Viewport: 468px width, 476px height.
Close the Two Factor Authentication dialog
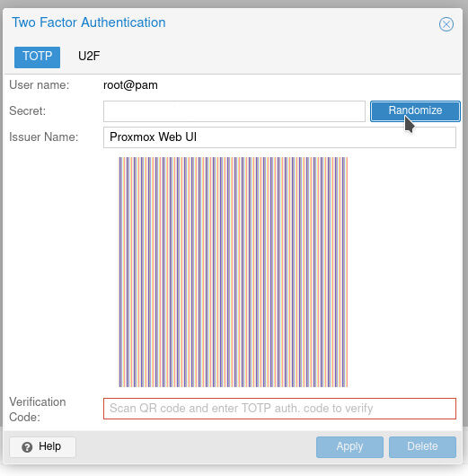tap(446, 24)
